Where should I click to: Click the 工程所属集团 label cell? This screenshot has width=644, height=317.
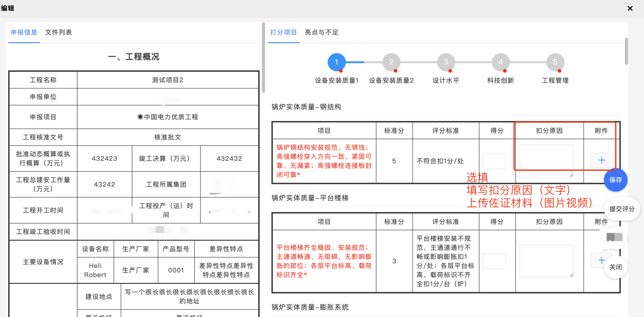pos(166,184)
